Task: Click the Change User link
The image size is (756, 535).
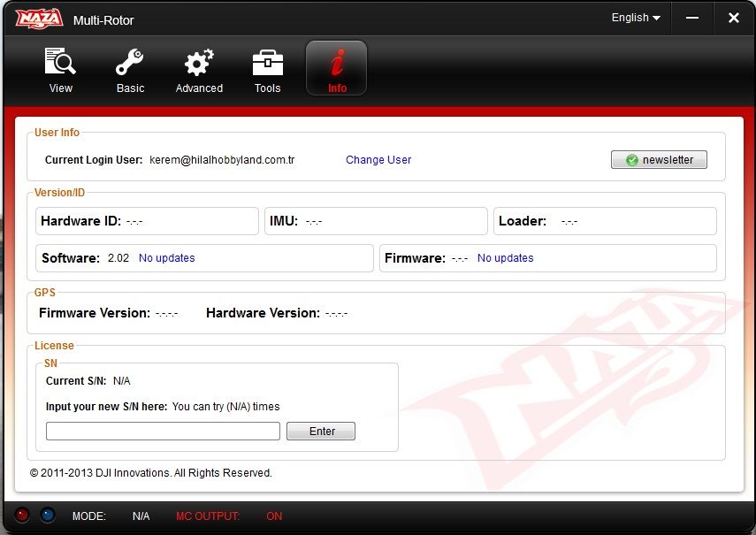Action: 378,159
